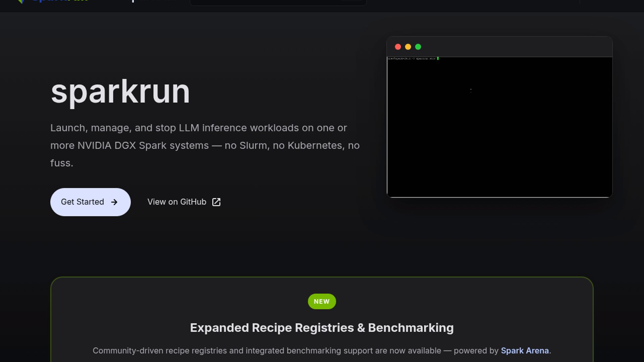Click the green terminal cursor block
Viewport: 644px width, 362px height.
point(438,59)
